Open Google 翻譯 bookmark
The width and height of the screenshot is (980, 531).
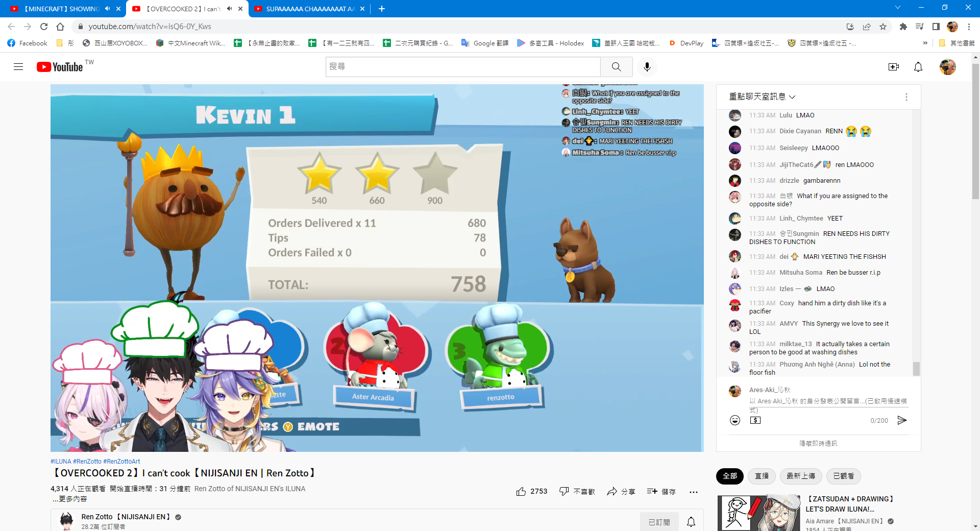(x=485, y=43)
